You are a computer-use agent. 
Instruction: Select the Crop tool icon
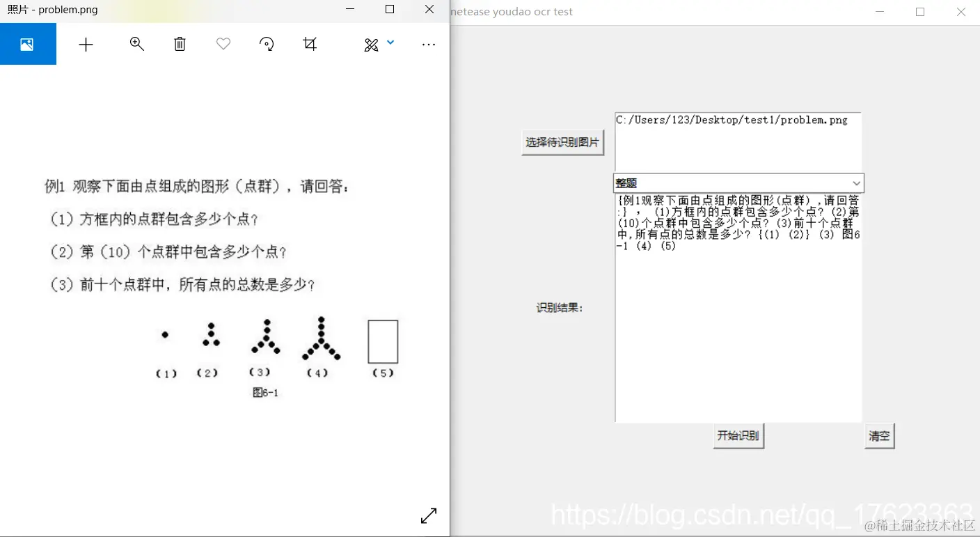click(x=310, y=44)
